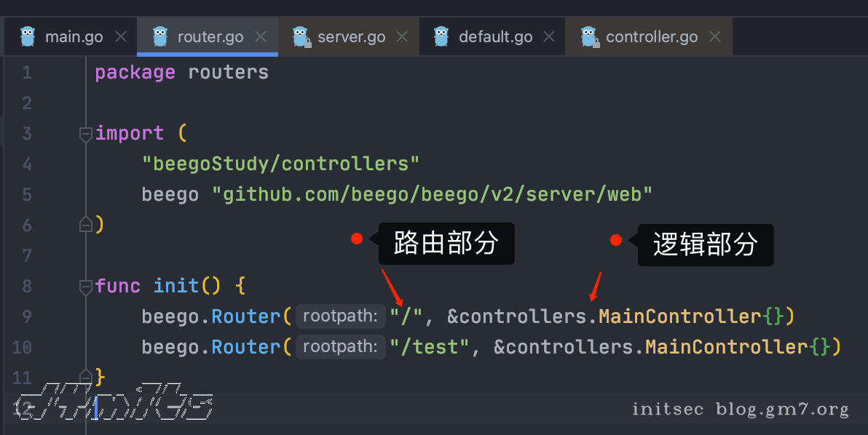Screen dimensions: 868x435
Task: Open the default.go tab
Action: [x=495, y=36]
